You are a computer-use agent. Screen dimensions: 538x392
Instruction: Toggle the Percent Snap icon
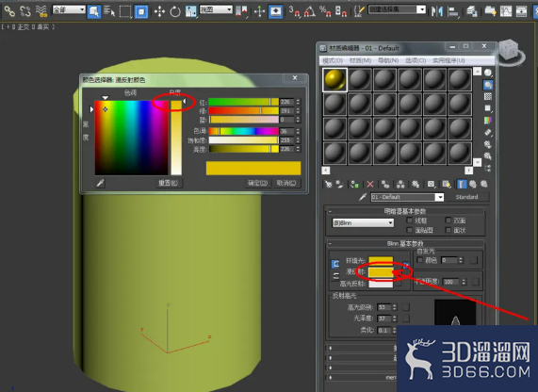tap(325, 11)
